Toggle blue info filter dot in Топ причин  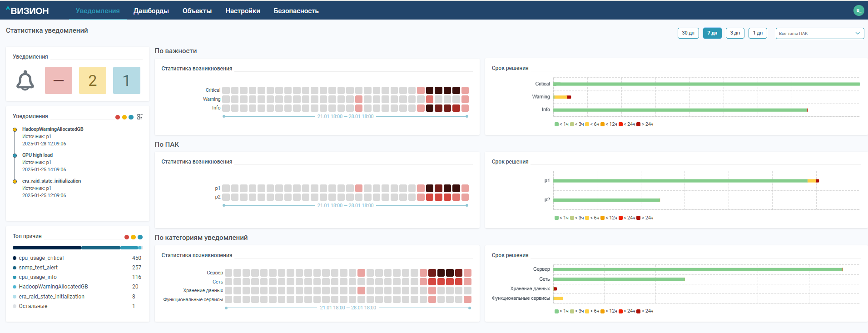(140, 237)
